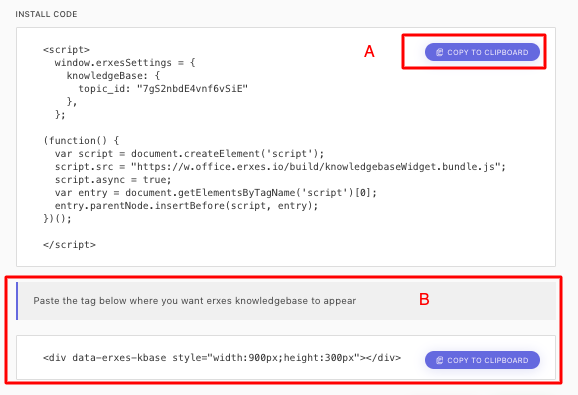Click the knowledgeBase: { code line
Image resolution: width=578 pixels, height=395 pixels.
pos(113,76)
